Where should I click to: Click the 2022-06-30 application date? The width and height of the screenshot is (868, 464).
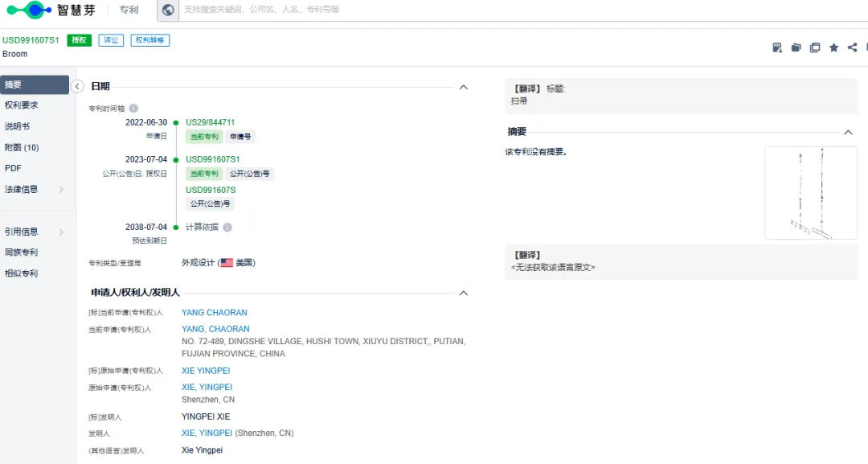pos(146,122)
